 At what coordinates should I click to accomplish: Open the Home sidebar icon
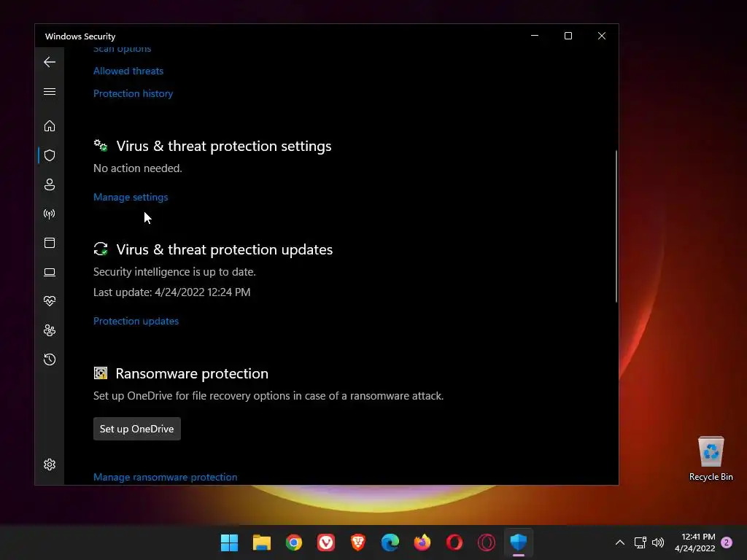[x=50, y=125]
